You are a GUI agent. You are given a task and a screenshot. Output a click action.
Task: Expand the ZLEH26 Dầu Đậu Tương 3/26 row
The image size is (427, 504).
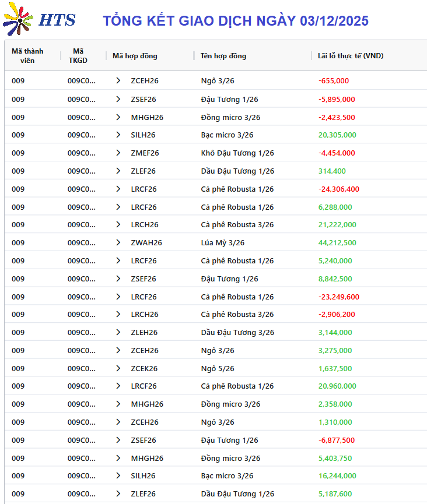(118, 332)
